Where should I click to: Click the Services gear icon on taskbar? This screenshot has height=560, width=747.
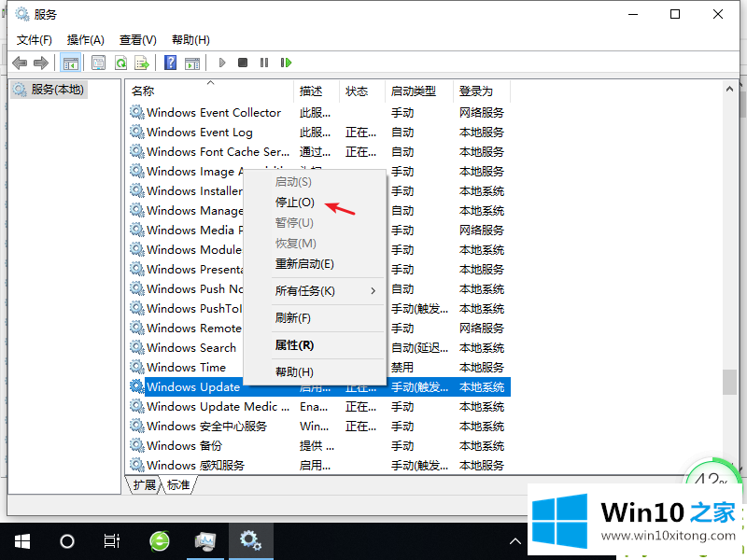coord(250,541)
